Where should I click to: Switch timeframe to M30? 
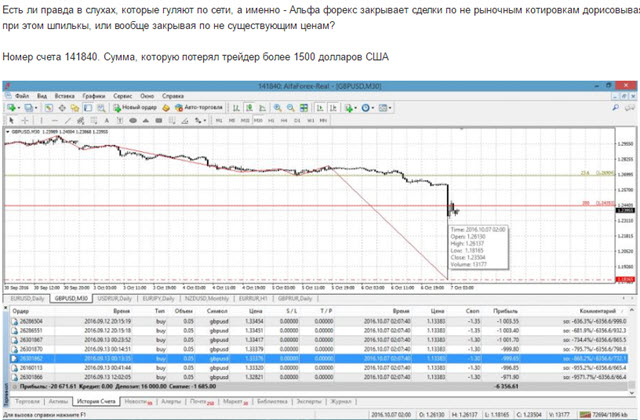point(258,120)
